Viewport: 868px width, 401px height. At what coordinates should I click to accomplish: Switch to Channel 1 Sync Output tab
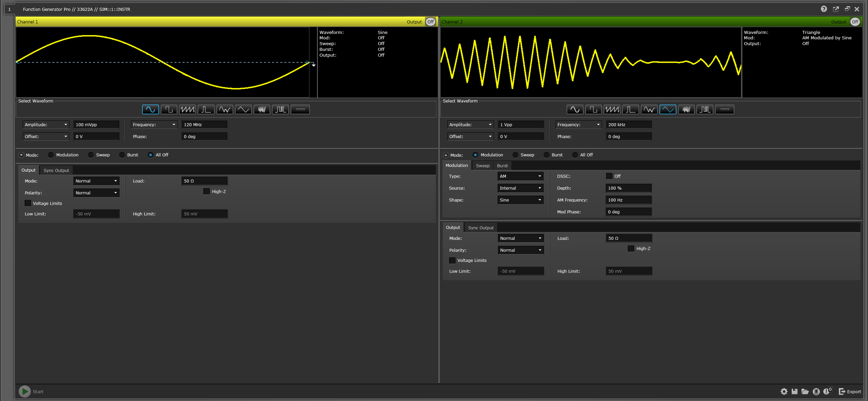pos(56,170)
